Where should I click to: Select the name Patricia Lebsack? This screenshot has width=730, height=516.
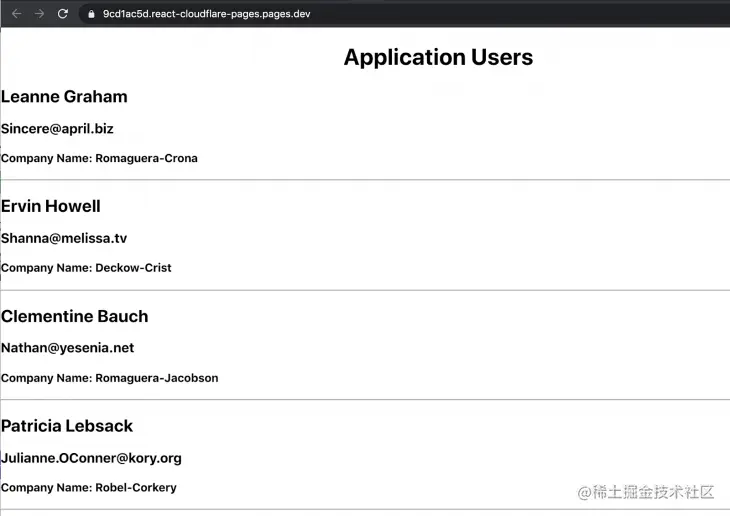(x=67, y=426)
